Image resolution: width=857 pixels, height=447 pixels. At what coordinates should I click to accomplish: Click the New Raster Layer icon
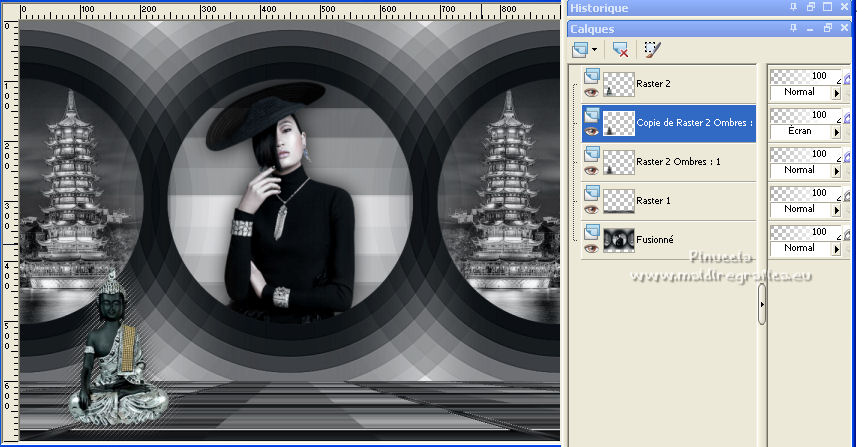[580, 50]
